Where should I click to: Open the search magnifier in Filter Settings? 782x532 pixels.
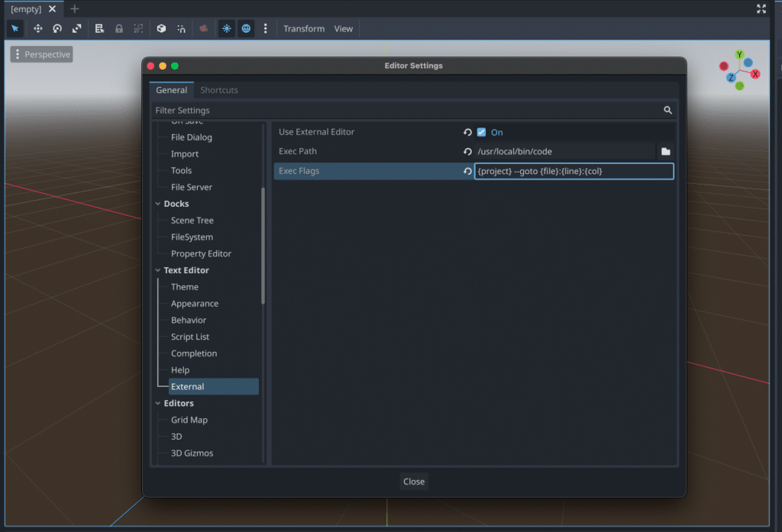tap(667, 110)
